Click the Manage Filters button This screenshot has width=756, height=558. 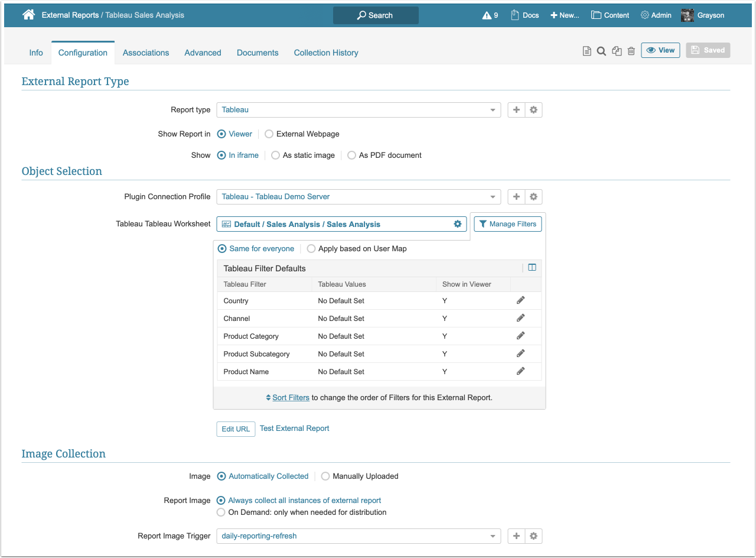(507, 224)
